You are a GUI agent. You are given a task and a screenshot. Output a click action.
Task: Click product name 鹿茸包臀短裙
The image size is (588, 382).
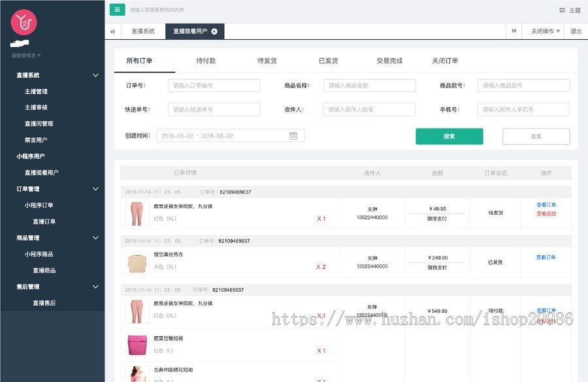(x=169, y=338)
